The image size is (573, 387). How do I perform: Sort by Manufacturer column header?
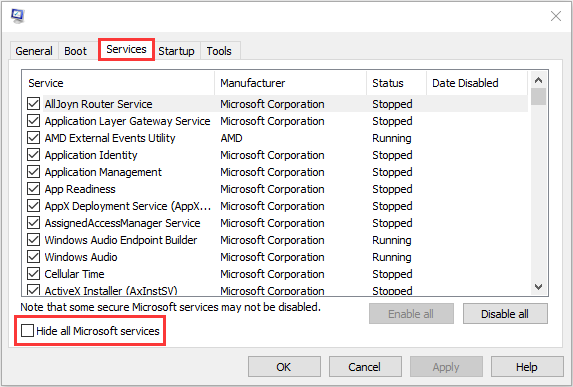pos(291,83)
